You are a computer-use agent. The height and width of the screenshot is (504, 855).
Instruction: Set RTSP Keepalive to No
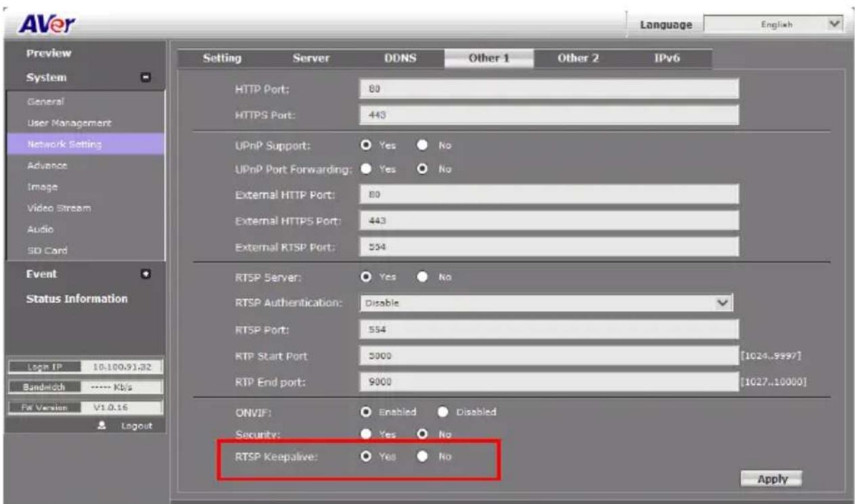click(x=423, y=457)
